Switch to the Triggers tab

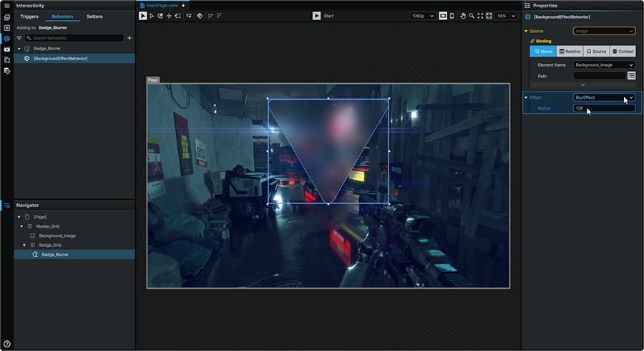coord(29,16)
